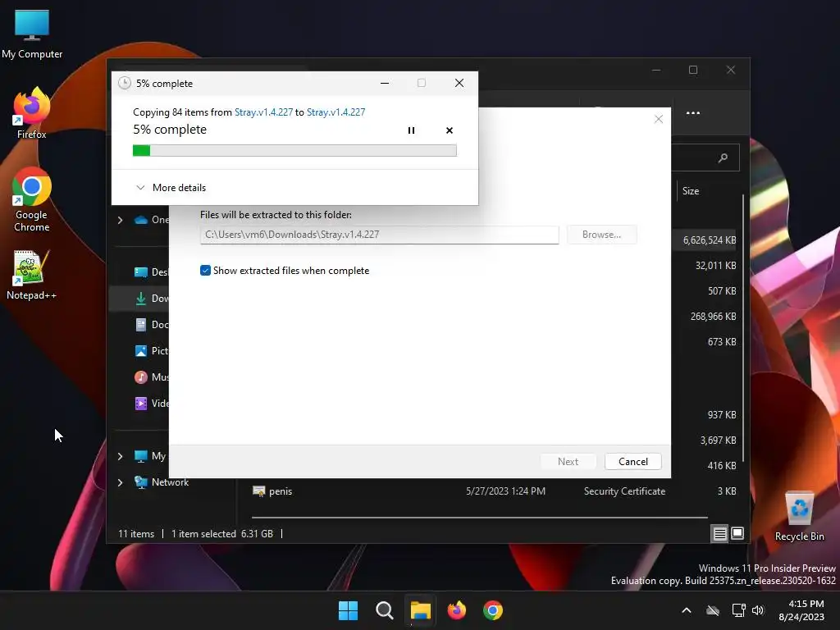
Task: Pause the file copy operation
Action: tap(411, 130)
